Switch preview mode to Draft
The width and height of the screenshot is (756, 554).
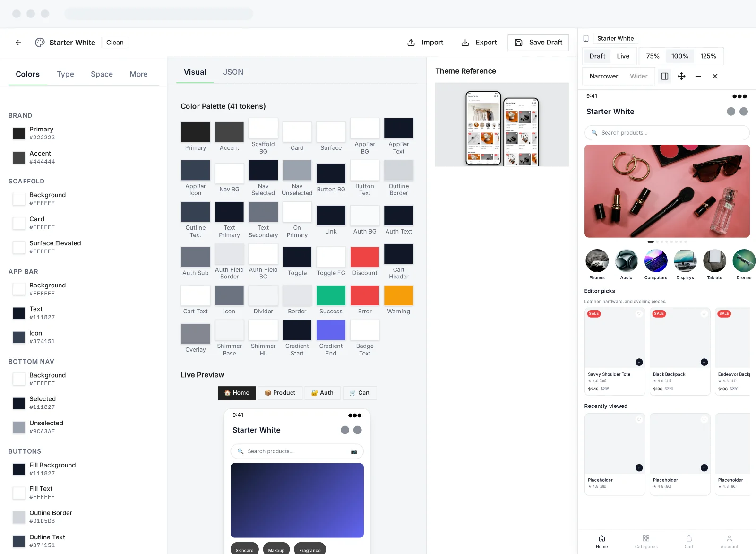tap(597, 56)
